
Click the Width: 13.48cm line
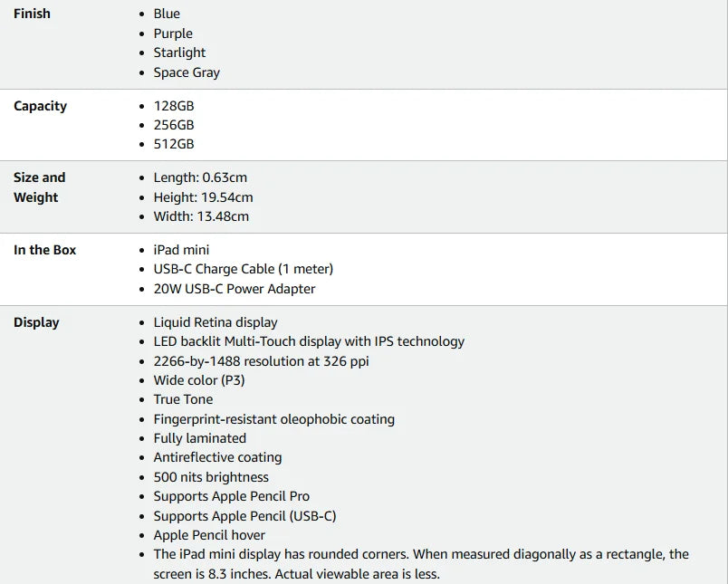[201, 216]
